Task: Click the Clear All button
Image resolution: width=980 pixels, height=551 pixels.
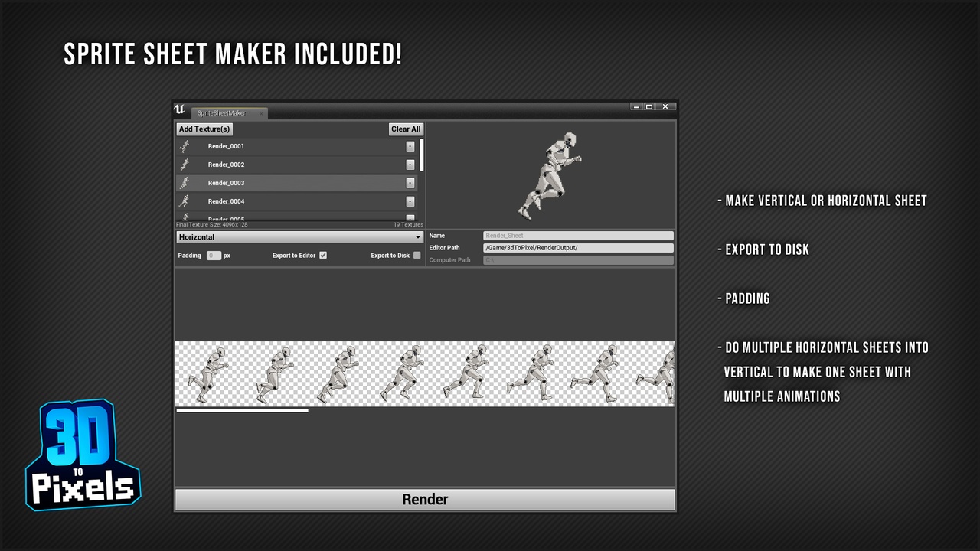Action: pyautogui.click(x=406, y=129)
